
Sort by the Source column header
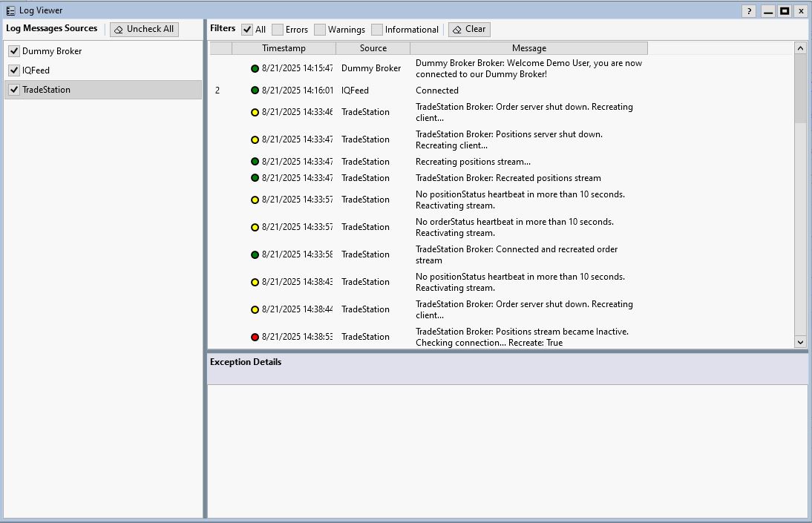click(x=373, y=48)
